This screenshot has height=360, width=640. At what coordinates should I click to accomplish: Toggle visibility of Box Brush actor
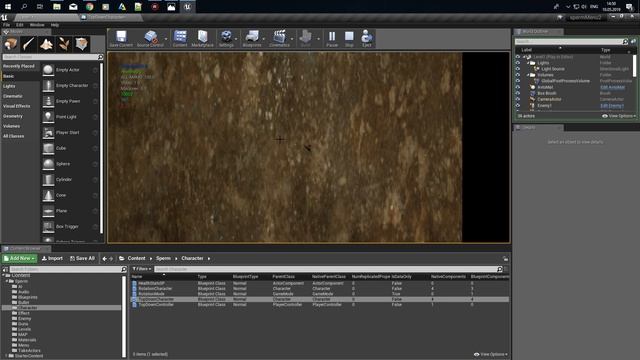coord(518,93)
